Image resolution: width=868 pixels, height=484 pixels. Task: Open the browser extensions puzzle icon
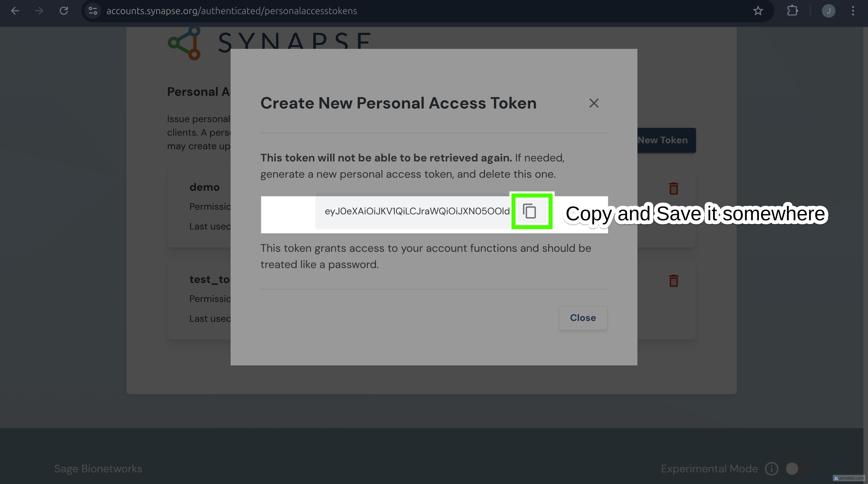click(x=793, y=11)
